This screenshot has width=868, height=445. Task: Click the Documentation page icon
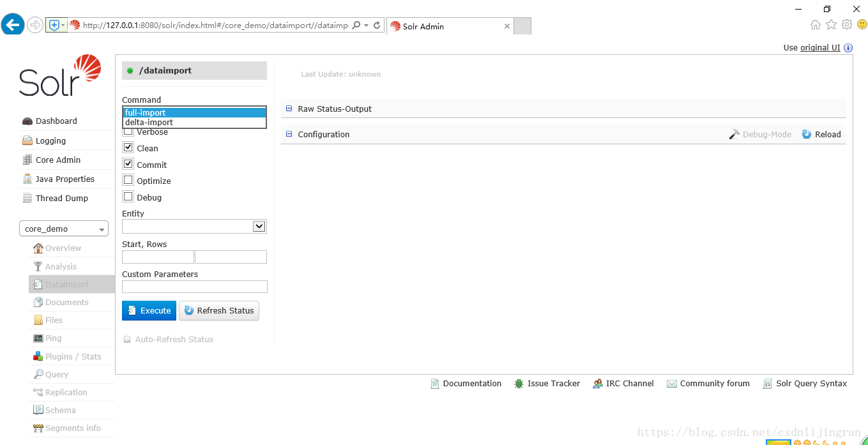435,384
